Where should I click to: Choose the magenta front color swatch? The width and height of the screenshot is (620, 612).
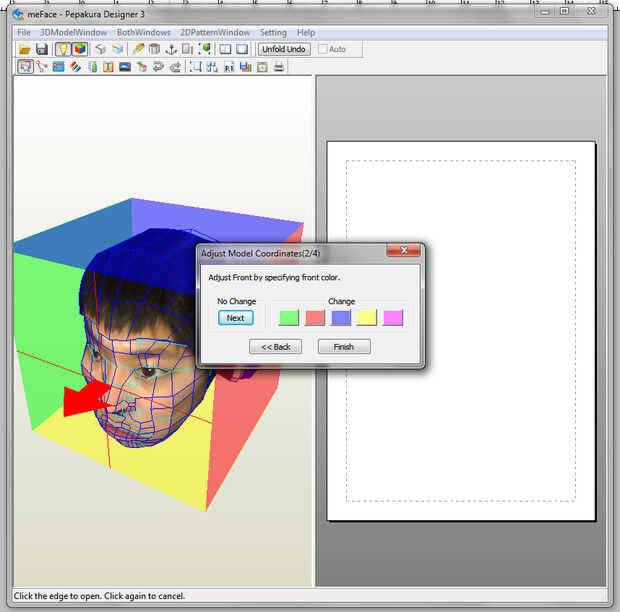click(393, 317)
